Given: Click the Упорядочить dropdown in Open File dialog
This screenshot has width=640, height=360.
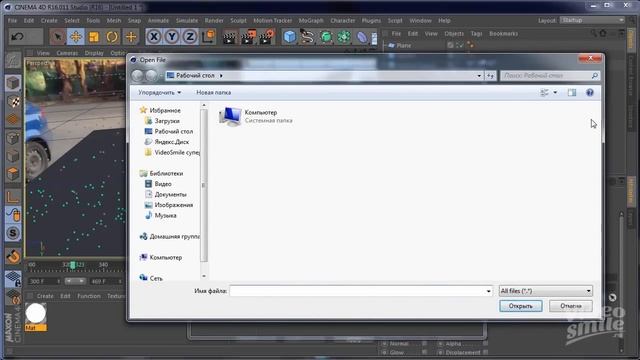Looking at the screenshot, I should (x=160, y=93).
